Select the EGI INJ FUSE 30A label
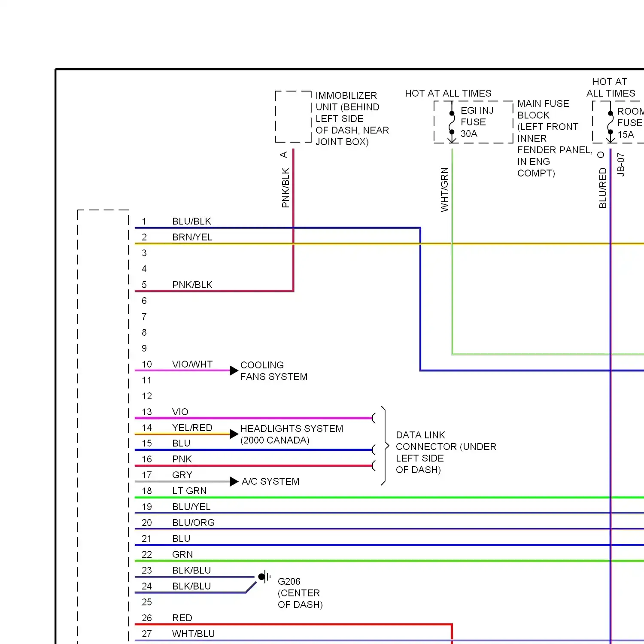This screenshot has width=644, height=644. pyautogui.click(x=477, y=122)
